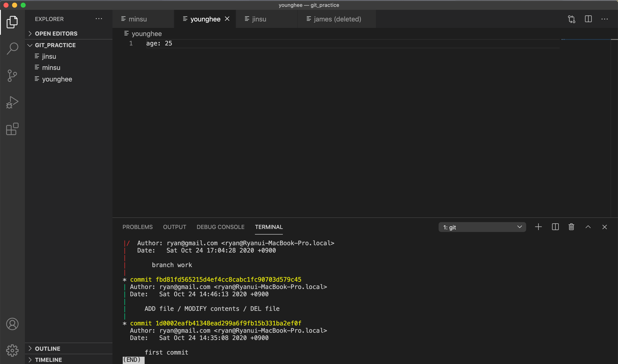Open the Run and Debug view
Image resolution: width=618 pixels, height=364 pixels.
[x=12, y=102]
